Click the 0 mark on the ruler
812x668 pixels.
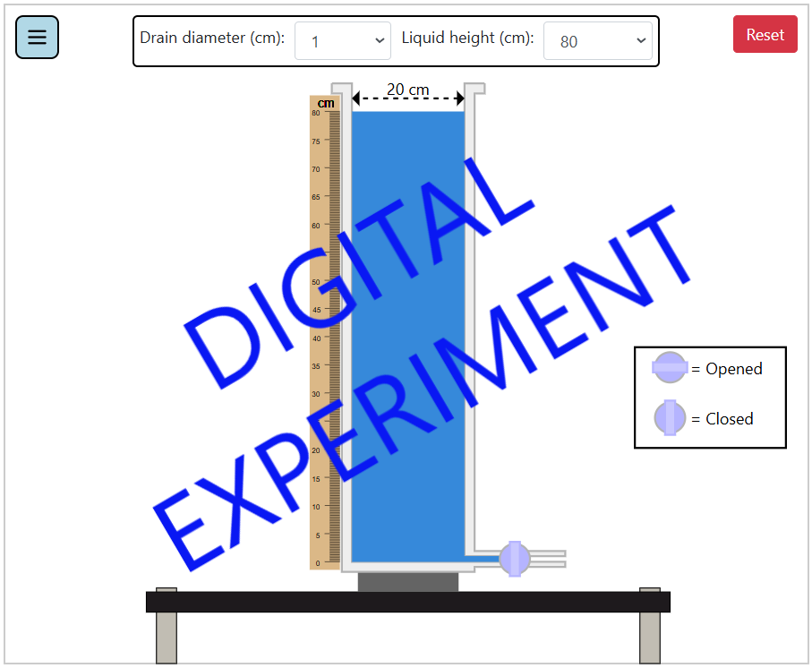coord(316,563)
